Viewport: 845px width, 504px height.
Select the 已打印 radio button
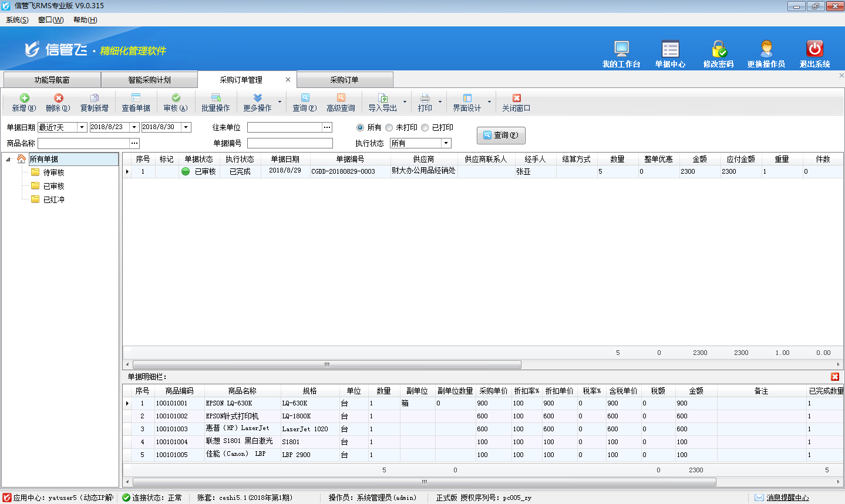tap(425, 127)
